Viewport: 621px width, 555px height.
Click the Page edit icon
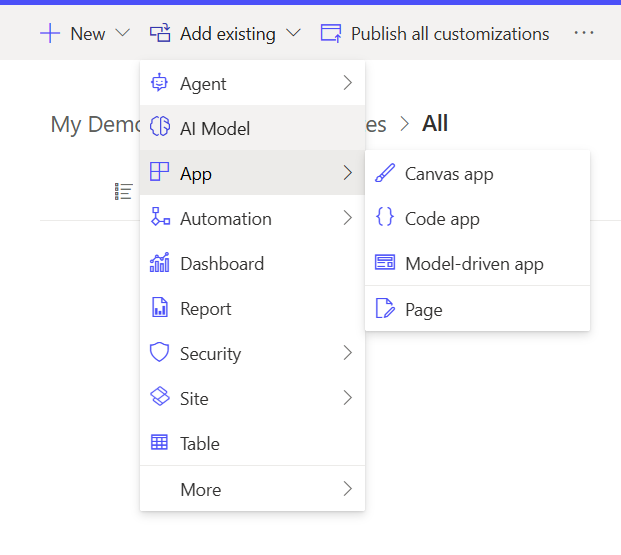coord(385,308)
